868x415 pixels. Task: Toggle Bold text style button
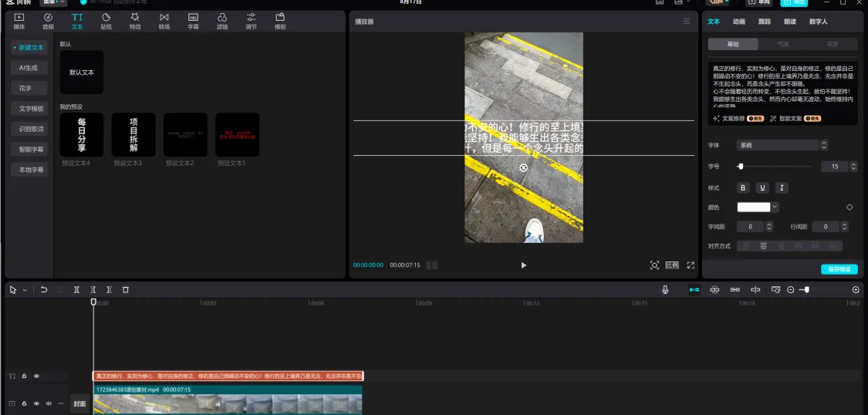pos(743,187)
